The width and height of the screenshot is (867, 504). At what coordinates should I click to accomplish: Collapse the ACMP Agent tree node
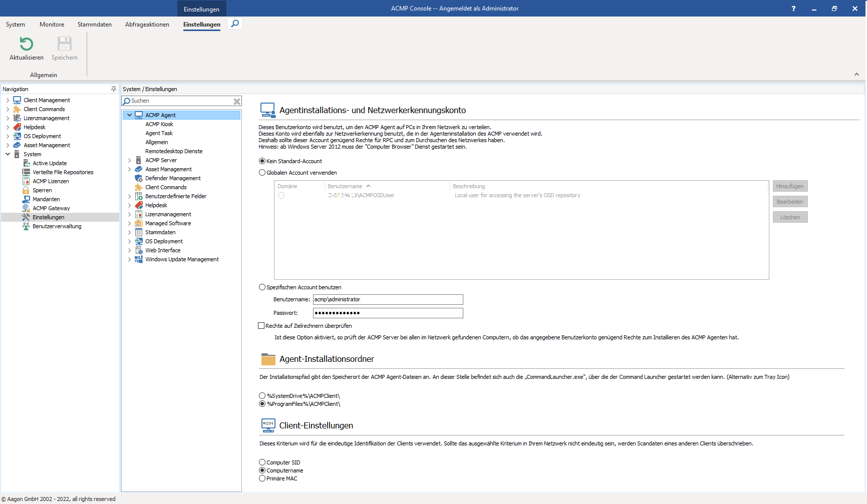129,115
